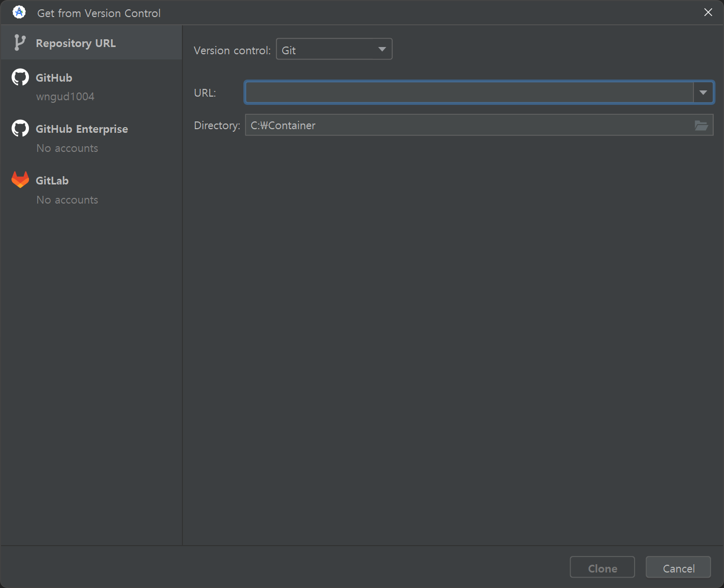Open the Version control Git dropdown
The height and width of the screenshot is (588, 724).
334,49
